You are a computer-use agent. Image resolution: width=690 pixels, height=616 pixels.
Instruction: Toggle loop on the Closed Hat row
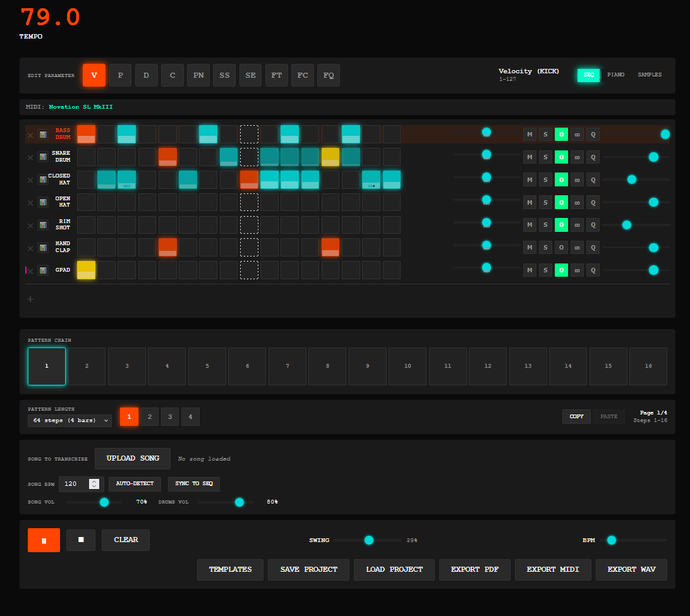tap(577, 179)
